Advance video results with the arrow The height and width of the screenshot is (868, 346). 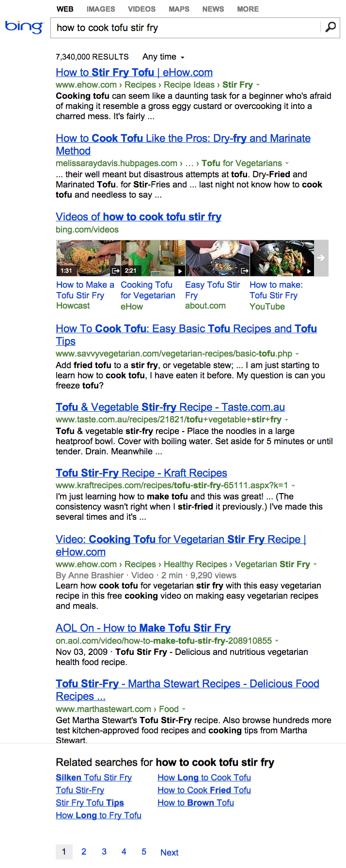(321, 258)
